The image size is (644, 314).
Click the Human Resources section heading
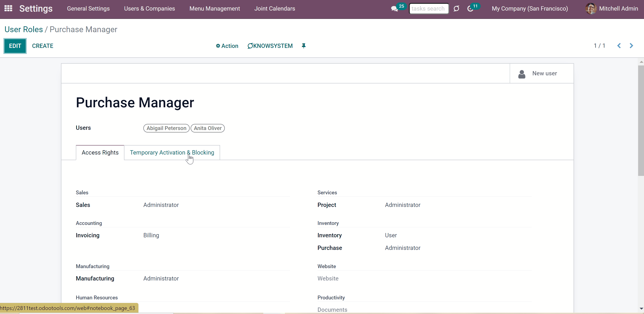(x=97, y=298)
